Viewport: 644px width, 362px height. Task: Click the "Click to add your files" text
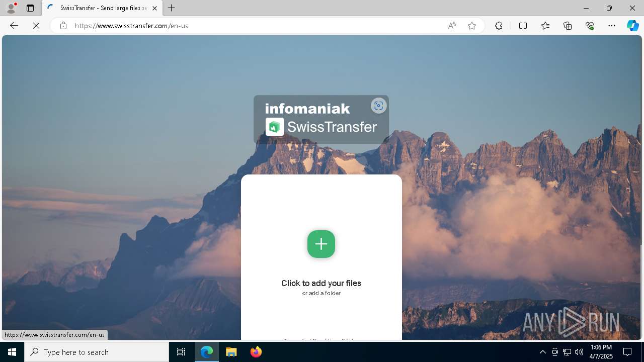(x=321, y=283)
